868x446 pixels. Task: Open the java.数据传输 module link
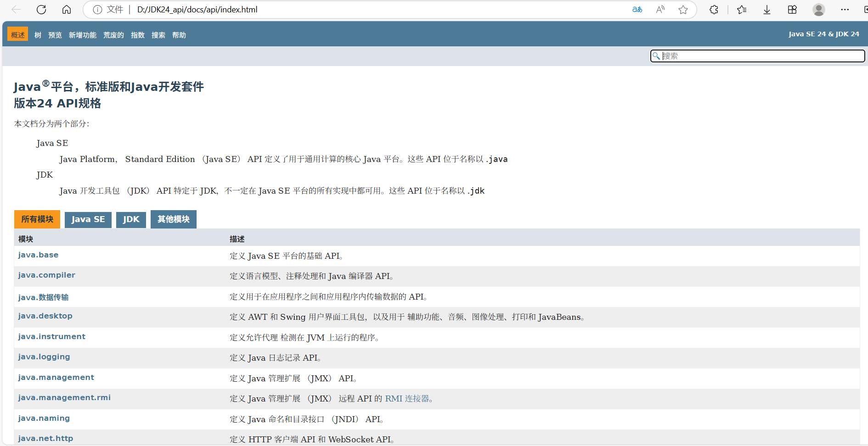(43, 297)
